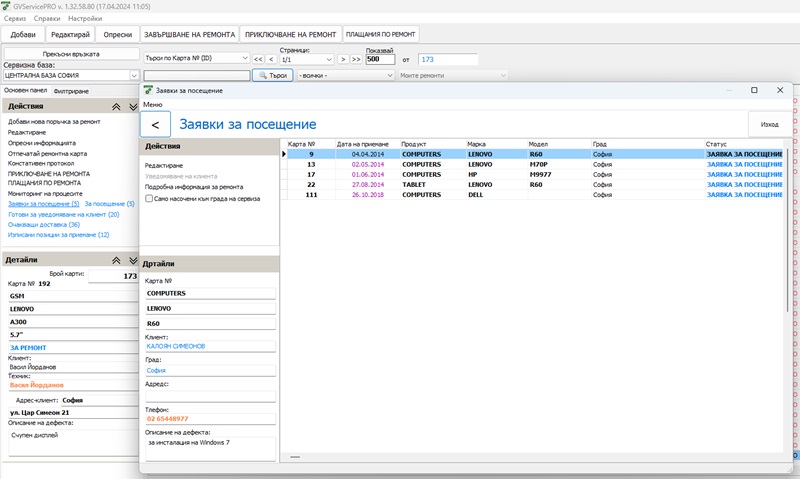Click the phone number 02 65448977
The width and height of the screenshot is (800, 479).
[167, 419]
